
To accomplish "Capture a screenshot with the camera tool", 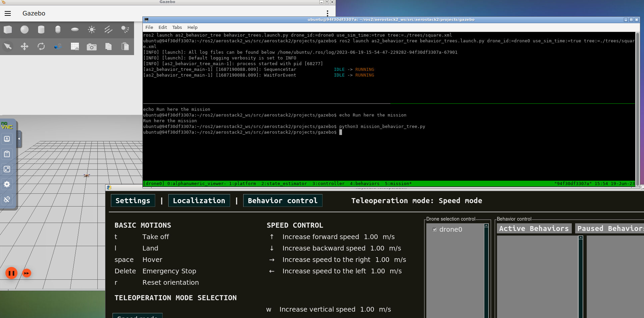I will tap(91, 46).
